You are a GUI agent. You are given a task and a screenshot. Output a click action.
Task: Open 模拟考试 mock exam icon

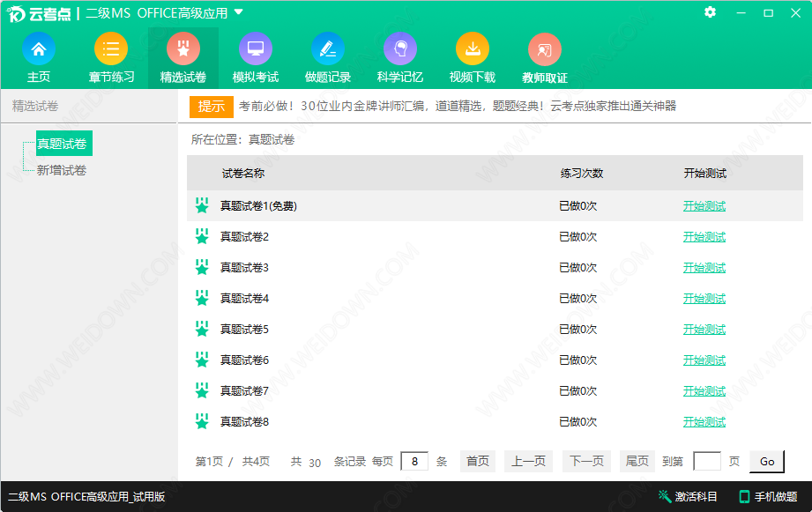(x=256, y=49)
